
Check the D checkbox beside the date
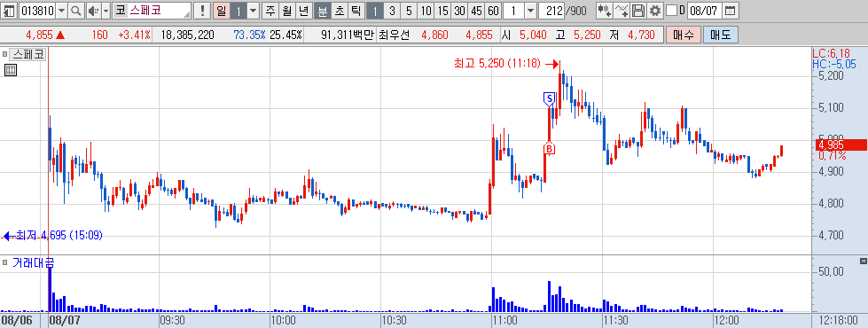671,10
